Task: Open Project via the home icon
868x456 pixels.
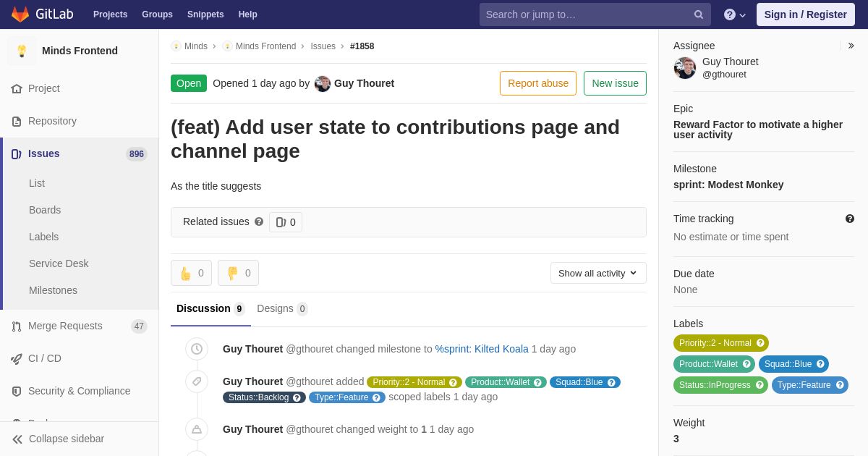Action: click(x=17, y=89)
